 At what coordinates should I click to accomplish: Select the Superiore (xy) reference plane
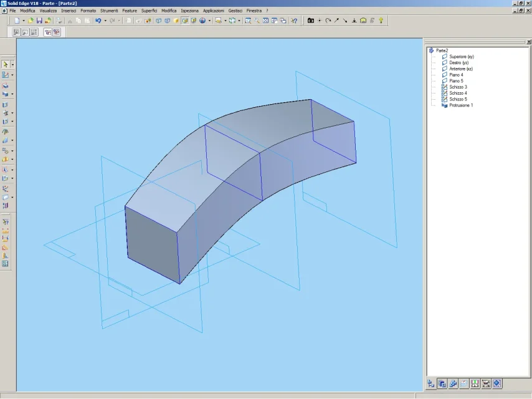coord(462,57)
